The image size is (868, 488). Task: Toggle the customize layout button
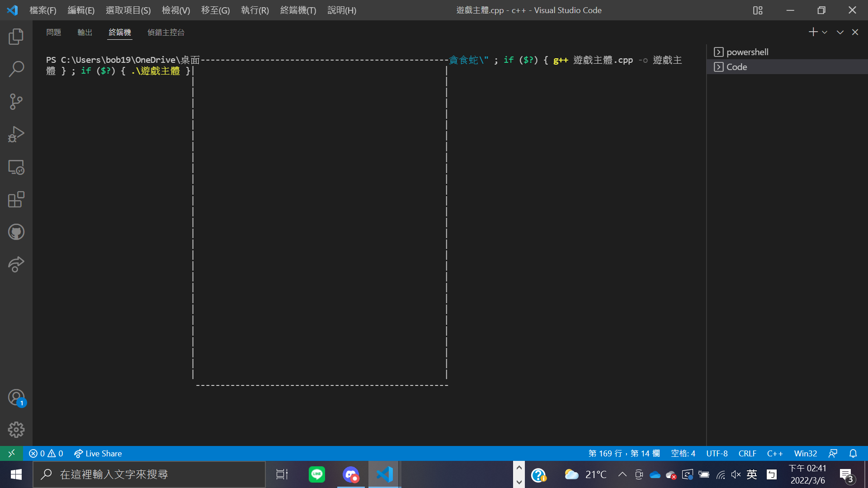pos(758,10)
